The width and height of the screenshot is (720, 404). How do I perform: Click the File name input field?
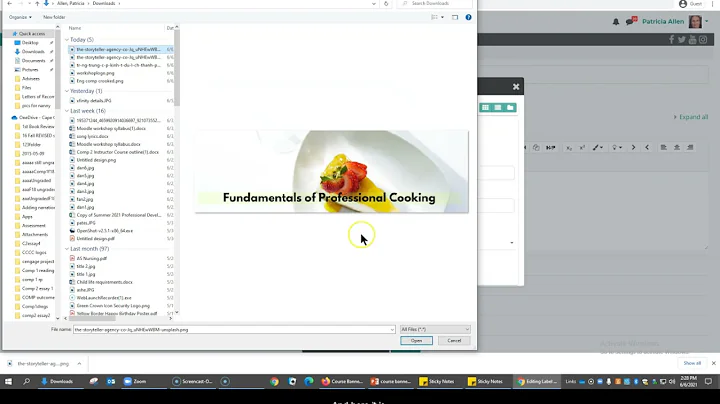click(x=234, y=330)
